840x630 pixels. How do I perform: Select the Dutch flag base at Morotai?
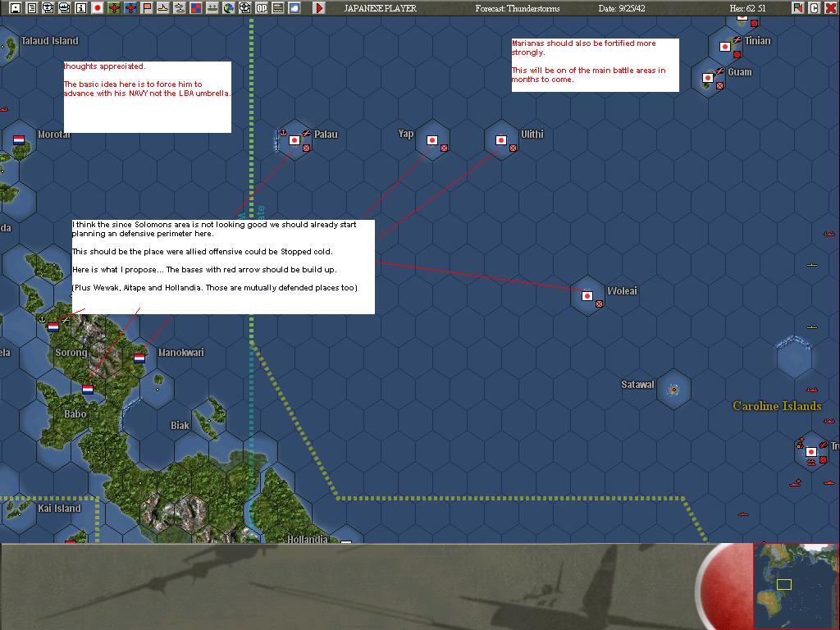[19, 140]
